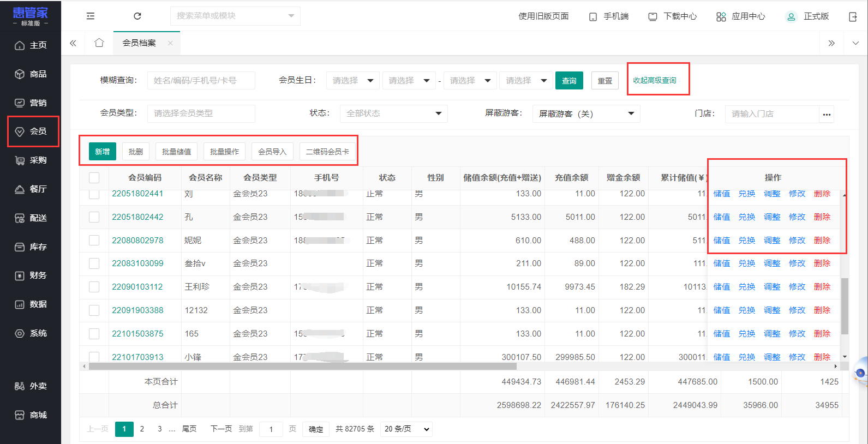Click scroll-down arrow of table scrollbar
868x444 pixels.
pos(845,357)
